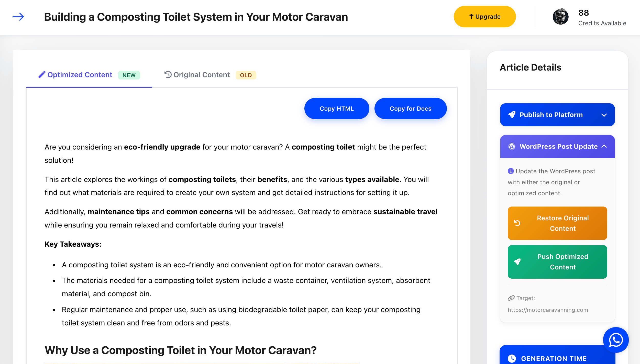Viewport: 640px width, 364px height.
Task: Click the blue arrow sidebar toggle icon
Action: pos(18,17)
